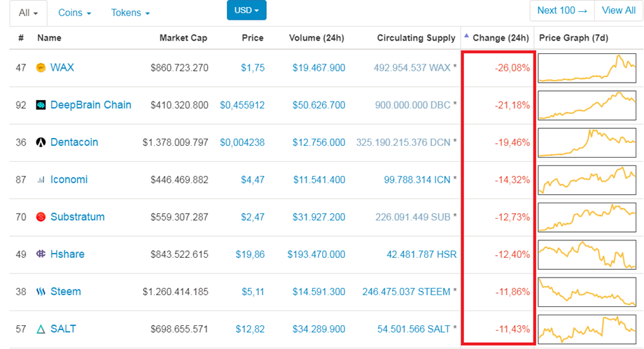Open the Steem 7d price graph

coord(587,292)
